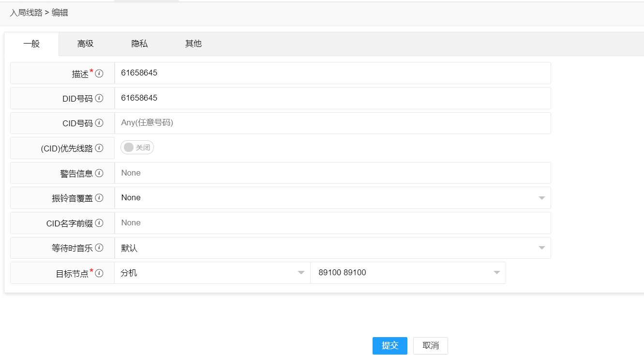The width and height of the screenshot is (644, 355).
Task: Enable the (CID)优先线路 switch
Action: tap(137, 148)
